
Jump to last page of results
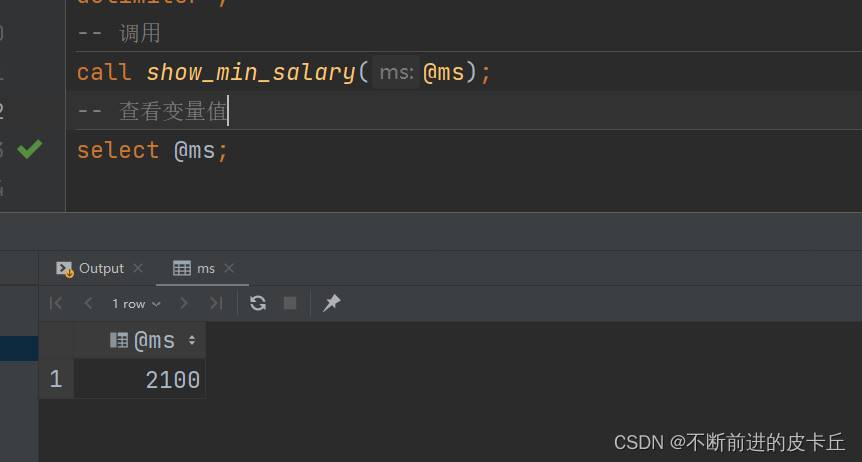[x=216, y=303]
